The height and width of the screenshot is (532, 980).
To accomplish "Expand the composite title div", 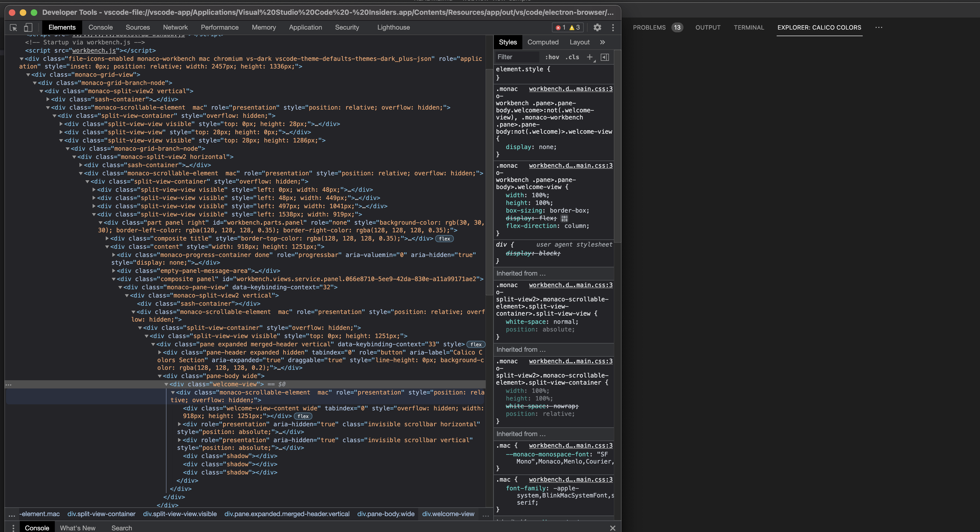I will point(107,238).
